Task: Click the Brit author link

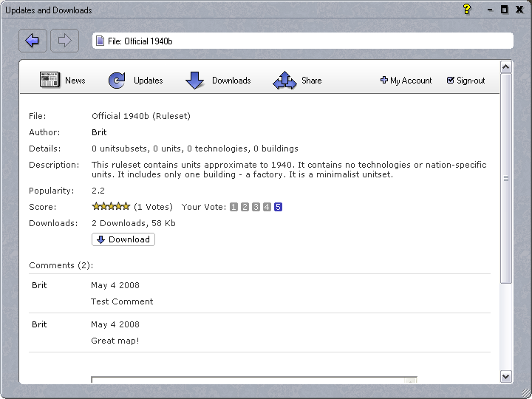Action: point(99,132)
